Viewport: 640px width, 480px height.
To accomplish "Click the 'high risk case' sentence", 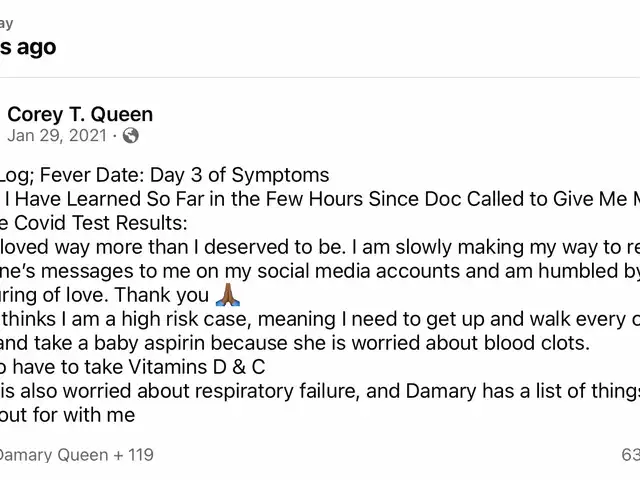I will coord(320,319).
